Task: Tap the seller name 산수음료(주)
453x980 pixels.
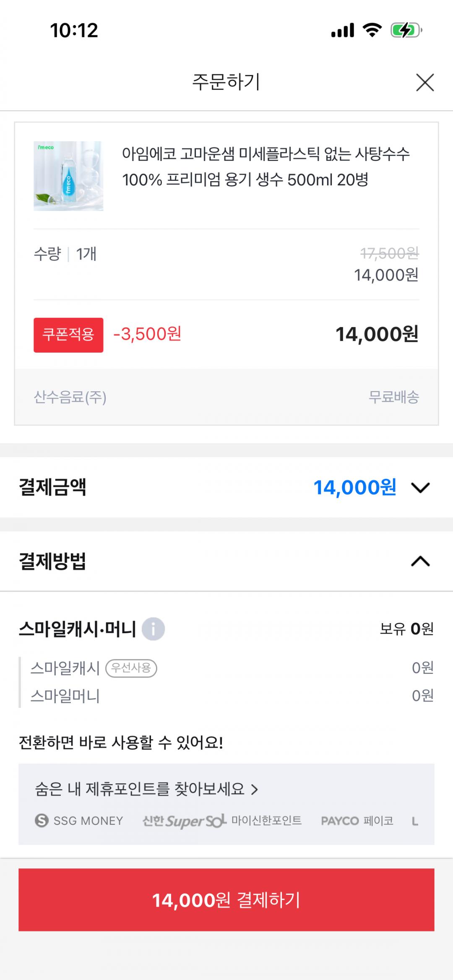Action: (x=70, y=397)
